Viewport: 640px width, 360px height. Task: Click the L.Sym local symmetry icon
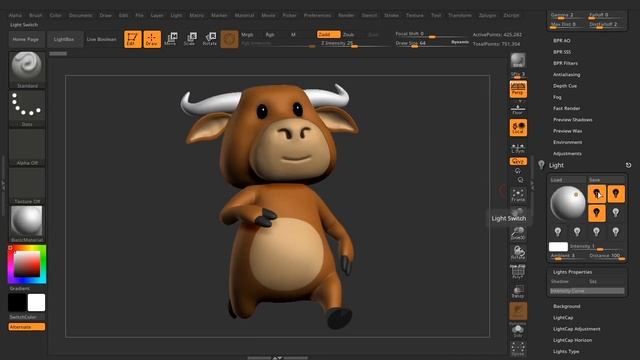[518, 149]
